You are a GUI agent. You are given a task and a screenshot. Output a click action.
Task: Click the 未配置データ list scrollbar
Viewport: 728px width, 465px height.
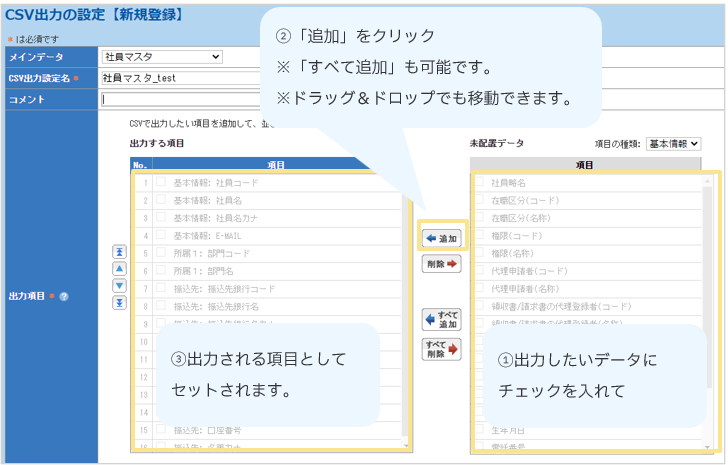pyautogui.click(x=707, y=300)
